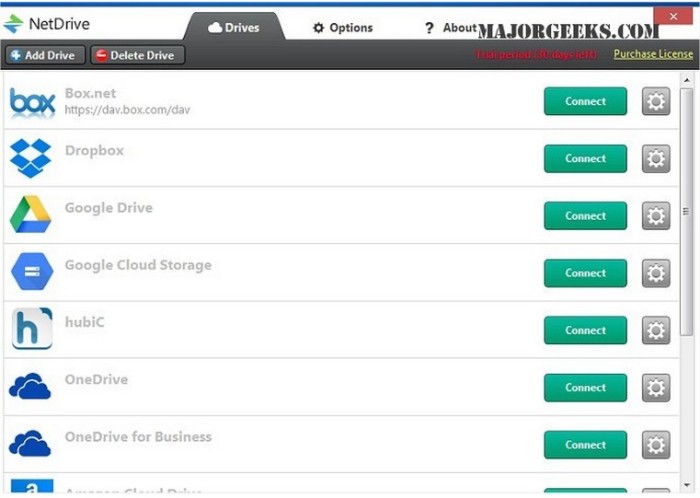The height and width of the screenshot is (498, 700).
Task: Click Delete Drive button
Action: click(138, 55)
